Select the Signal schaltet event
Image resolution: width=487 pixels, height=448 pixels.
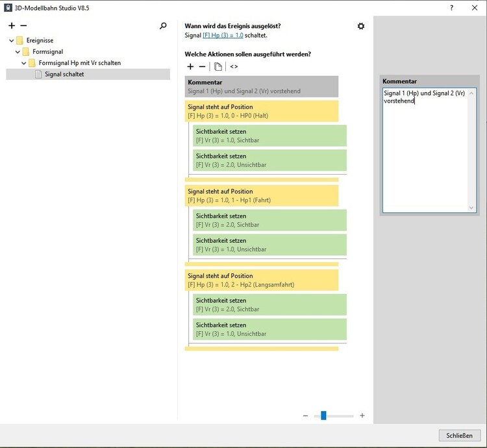(x=88, y=74)
